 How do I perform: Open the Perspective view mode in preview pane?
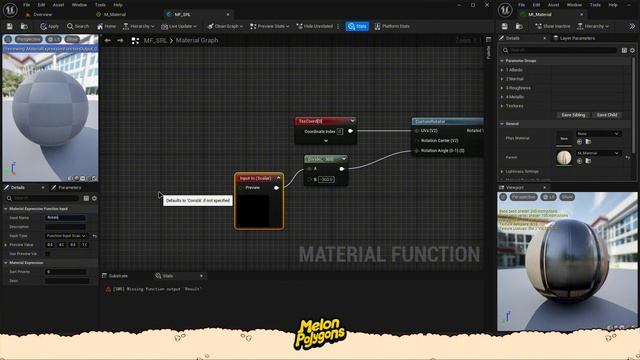click(x=29, y=39)
